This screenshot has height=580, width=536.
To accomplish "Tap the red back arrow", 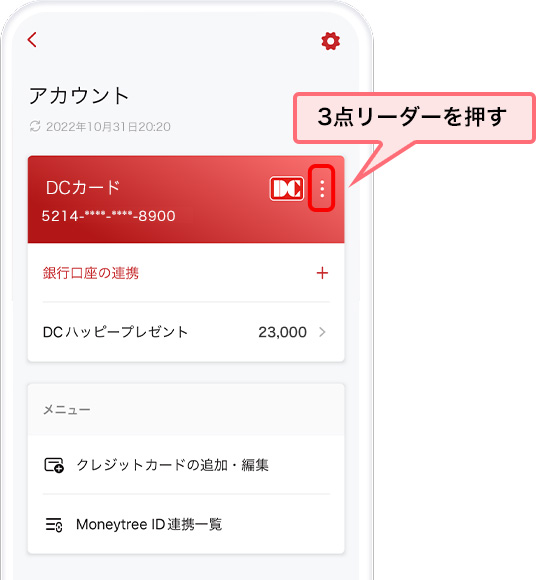I will pyautogui.click(x=32, y=40).
